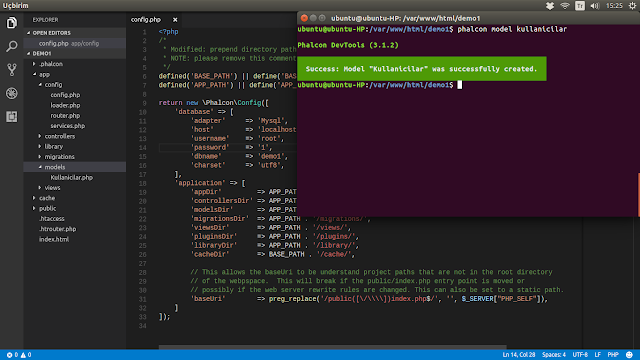Click the terminal title bar text
Image resolution: width=640 pixels, height=360 pixels.
click(x=405, y=18)
